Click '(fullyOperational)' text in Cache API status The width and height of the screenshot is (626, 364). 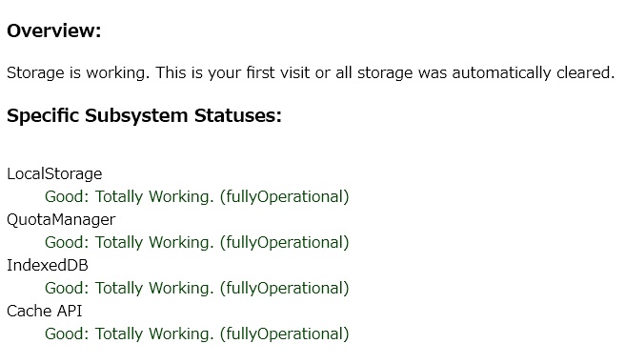(x=285, y=334)
